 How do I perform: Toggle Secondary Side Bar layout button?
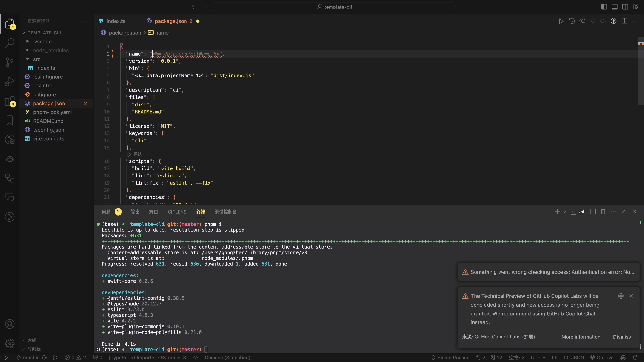tap(625, 7)
